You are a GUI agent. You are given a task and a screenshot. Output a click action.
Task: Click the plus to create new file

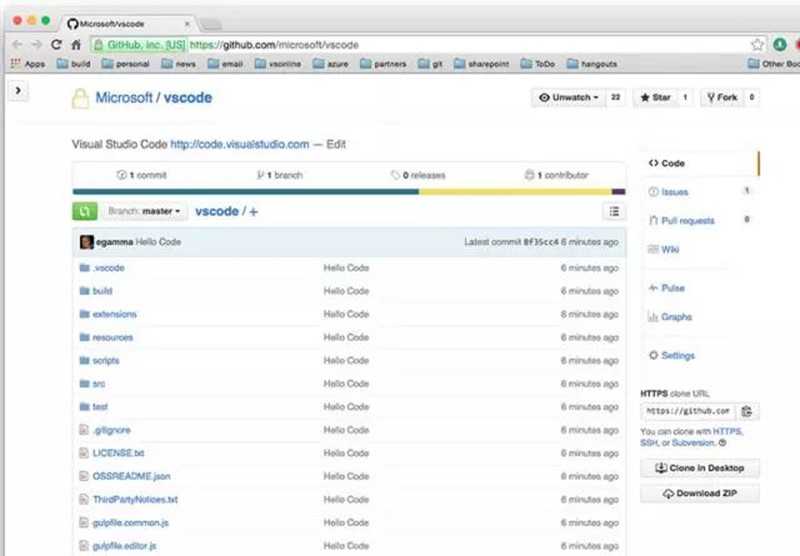tap(254, 212)
